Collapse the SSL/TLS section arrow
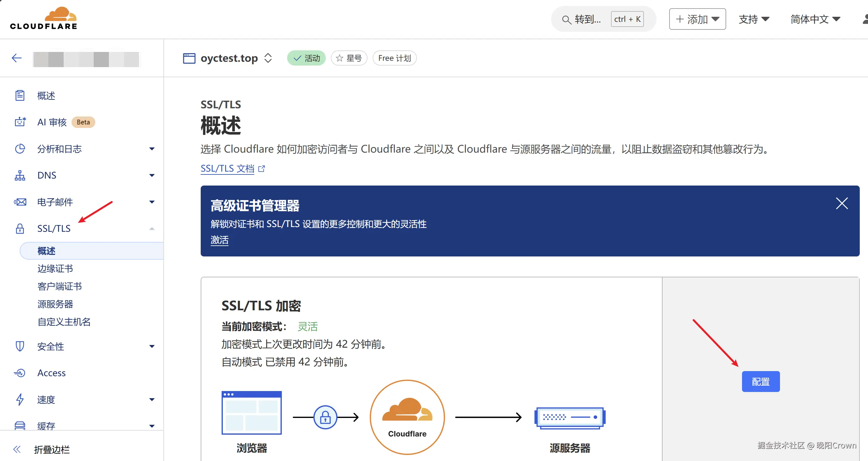The image size is (868, 461). [152, 229]
